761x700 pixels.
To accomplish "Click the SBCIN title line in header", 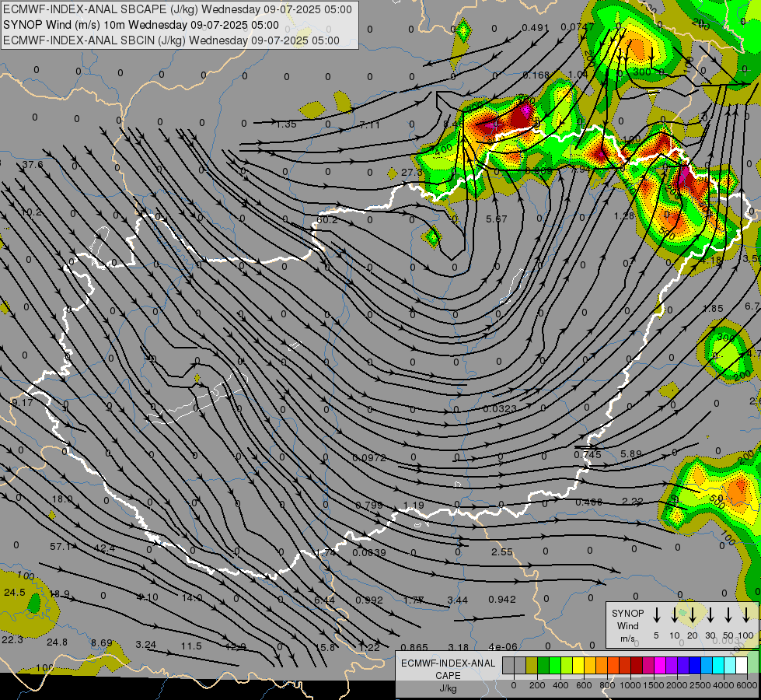I will coord(171,40).
